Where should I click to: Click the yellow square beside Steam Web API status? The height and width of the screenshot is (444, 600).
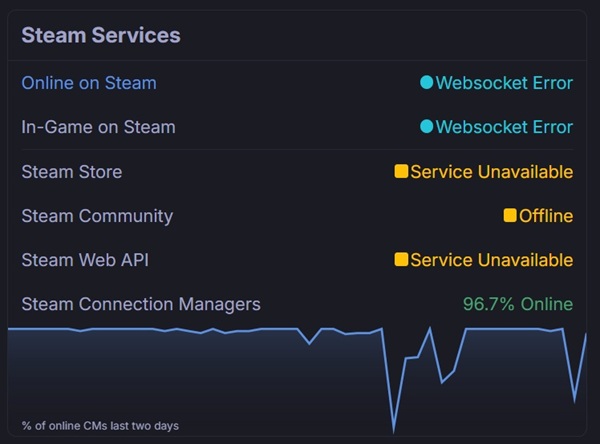[401, 259]
